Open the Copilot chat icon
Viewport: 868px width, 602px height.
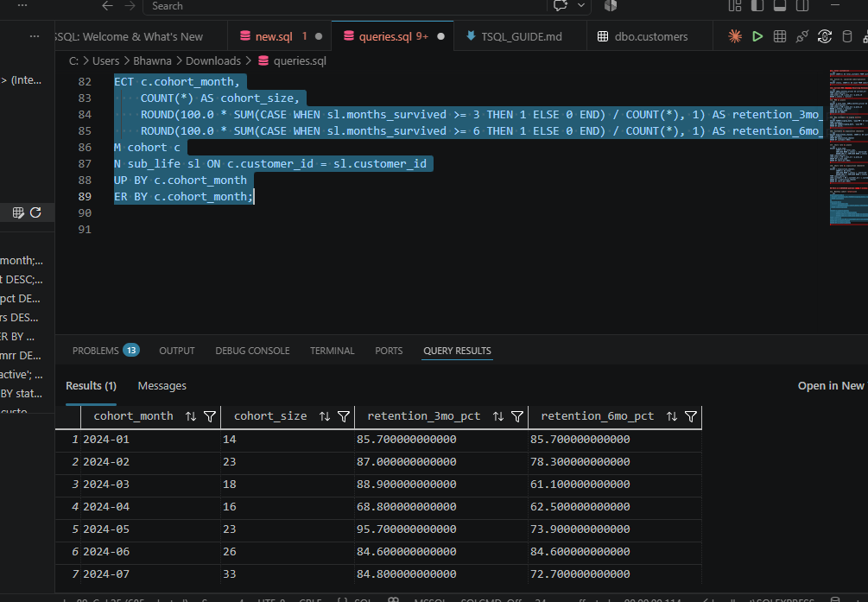tap(561, 5)
